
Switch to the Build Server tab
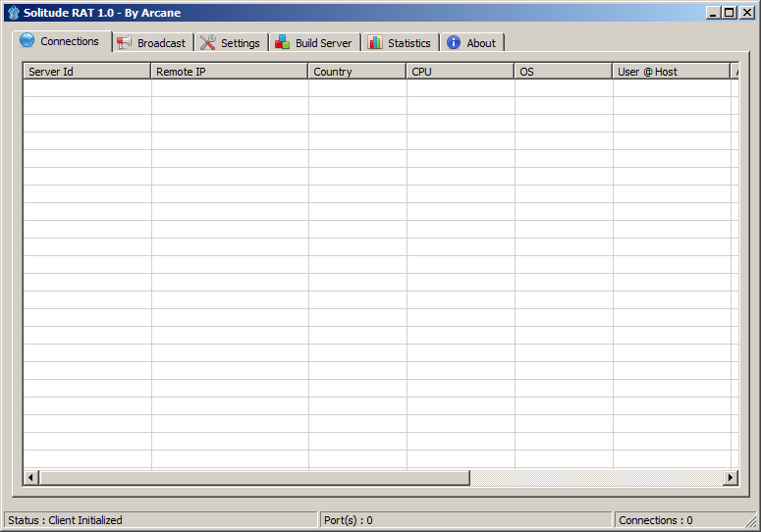click(x=315, y=43)
